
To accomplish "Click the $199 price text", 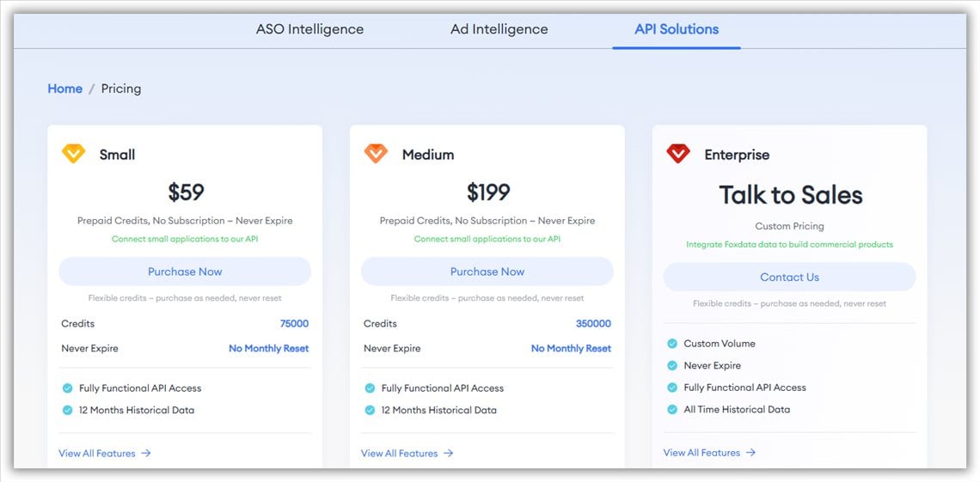I will 488,192.
